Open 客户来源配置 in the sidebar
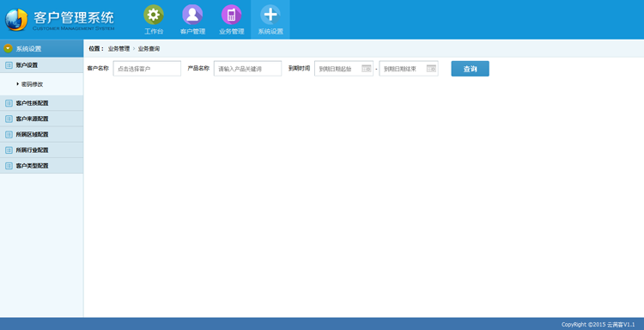This screenshot has height=330, width=644. [x=41, y=119]
